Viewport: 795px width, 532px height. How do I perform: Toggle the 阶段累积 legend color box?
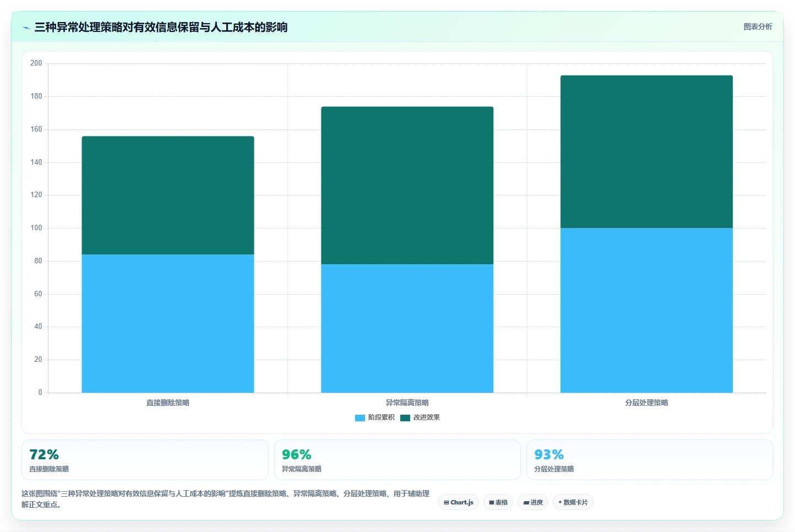(x=360, y=418)
